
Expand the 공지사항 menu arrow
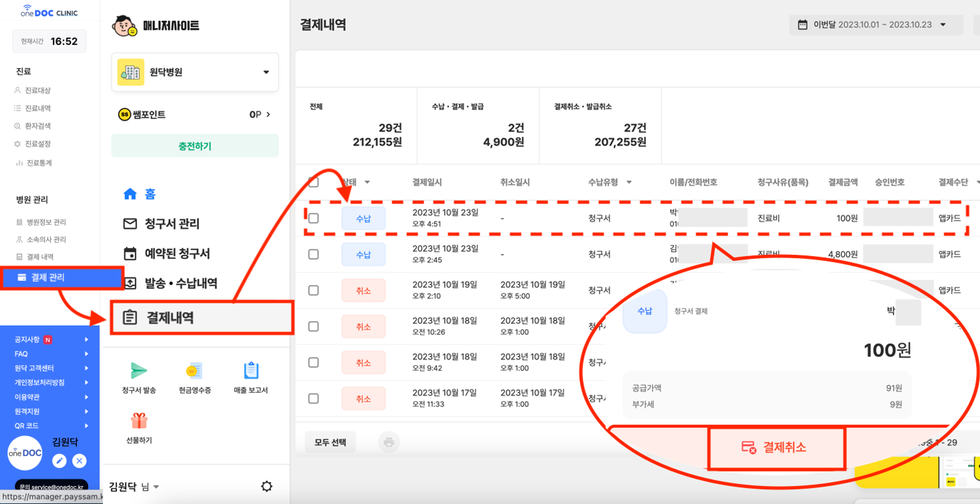pos(87,339)
